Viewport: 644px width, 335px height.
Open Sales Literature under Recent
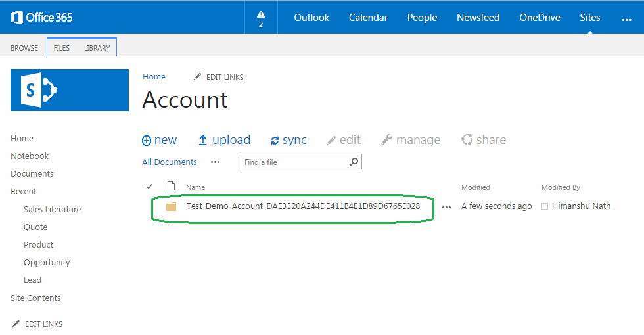(52, 210)
